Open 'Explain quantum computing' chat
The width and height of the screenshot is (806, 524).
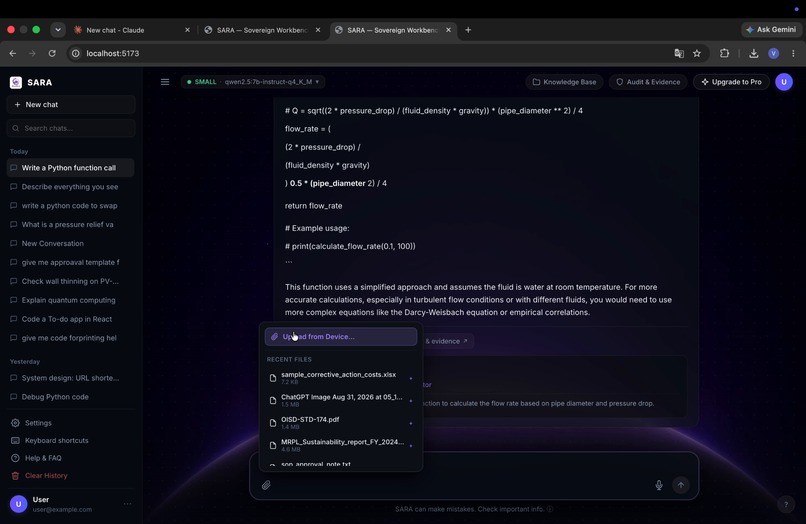click(x=71, y=300)
